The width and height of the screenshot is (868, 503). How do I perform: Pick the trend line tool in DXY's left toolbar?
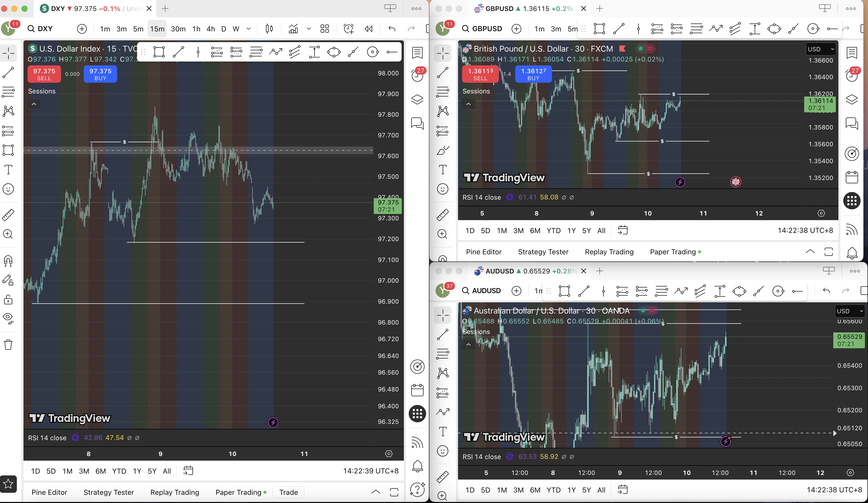tap(8, 73)
